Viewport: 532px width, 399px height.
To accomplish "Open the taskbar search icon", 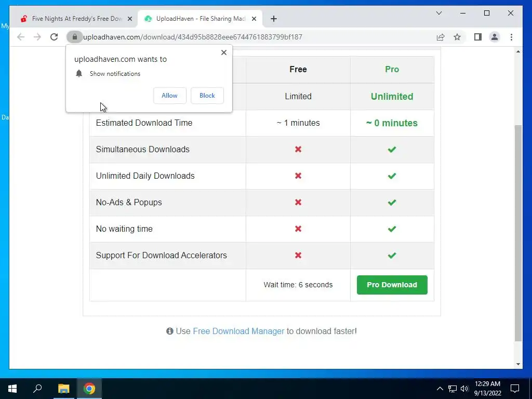I will tap(37, 389).
